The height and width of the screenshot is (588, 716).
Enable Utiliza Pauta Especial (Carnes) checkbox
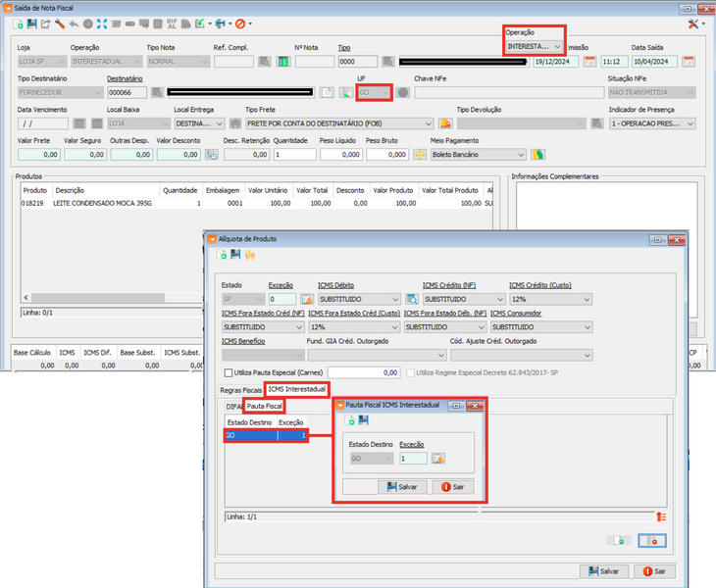pos(229,372)
